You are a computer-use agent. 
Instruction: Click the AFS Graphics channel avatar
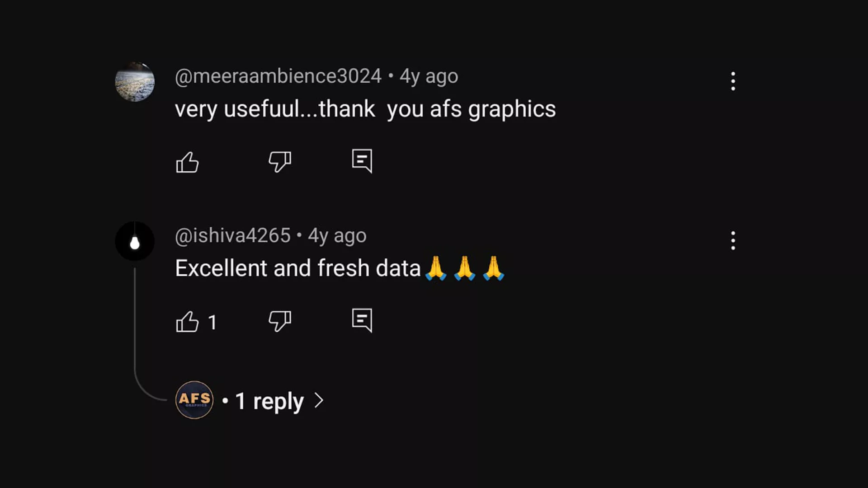194,400
